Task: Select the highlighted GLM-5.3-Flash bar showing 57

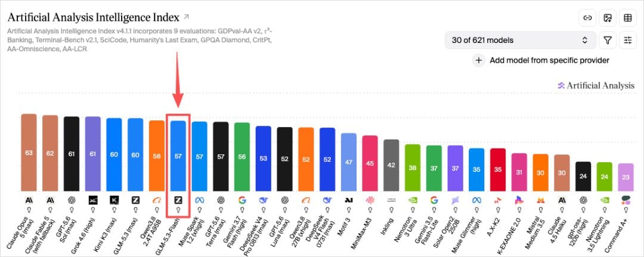Action: [x=178, y=156]
